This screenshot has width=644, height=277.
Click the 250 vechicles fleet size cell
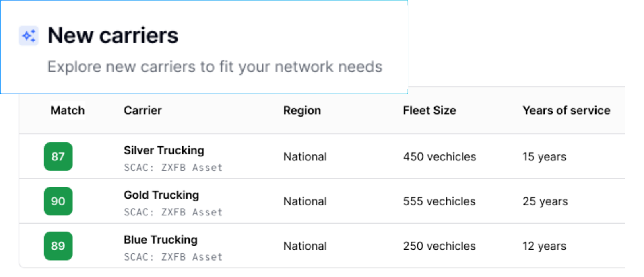pos(440,246)
